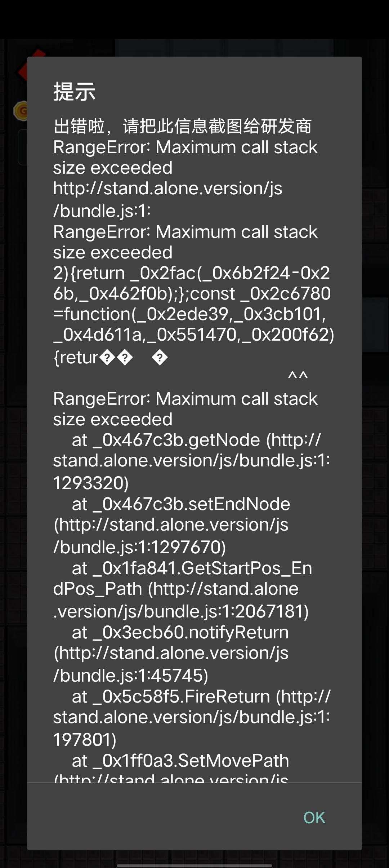Tap the line number 197801

85,739
